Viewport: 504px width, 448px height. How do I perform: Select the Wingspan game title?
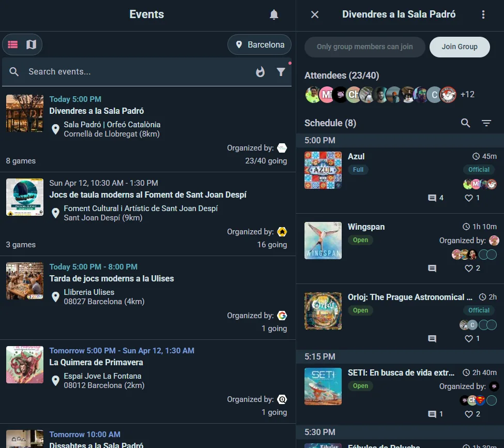[x=366, y=227]
